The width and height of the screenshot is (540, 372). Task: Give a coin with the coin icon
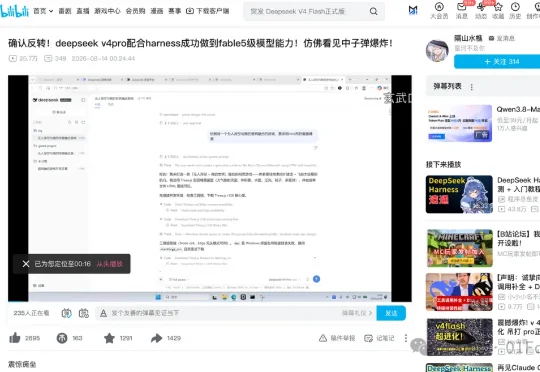[62, 338]
